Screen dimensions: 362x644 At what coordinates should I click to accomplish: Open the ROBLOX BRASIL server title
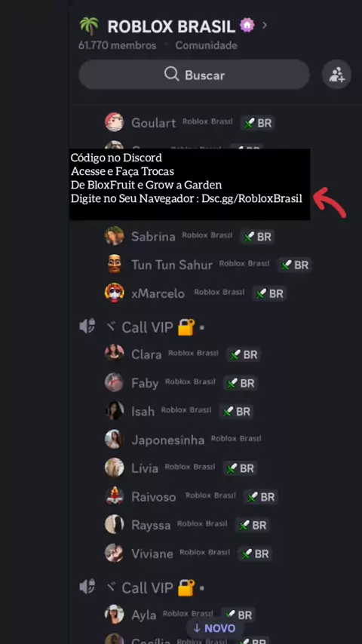171,26
